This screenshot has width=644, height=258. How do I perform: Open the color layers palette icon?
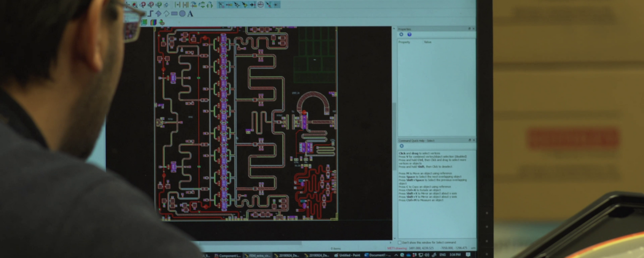tap(153, 22)
